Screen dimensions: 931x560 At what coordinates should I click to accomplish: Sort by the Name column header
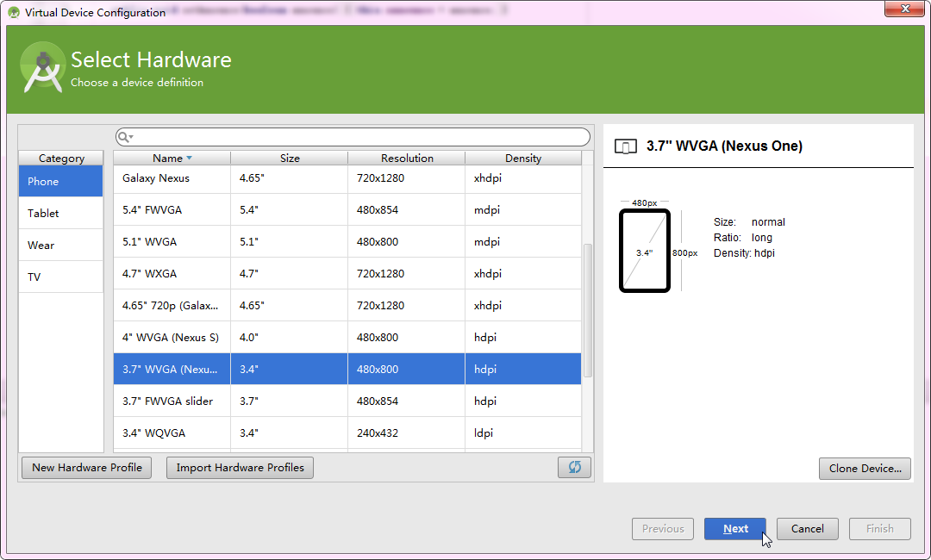point(172,158)
